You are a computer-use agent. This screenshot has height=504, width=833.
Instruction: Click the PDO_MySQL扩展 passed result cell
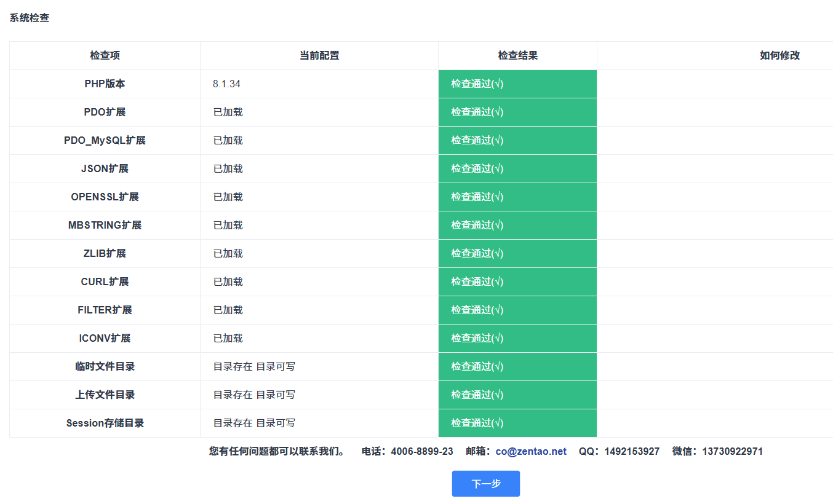pyautogui.click(x=517, y=140)
